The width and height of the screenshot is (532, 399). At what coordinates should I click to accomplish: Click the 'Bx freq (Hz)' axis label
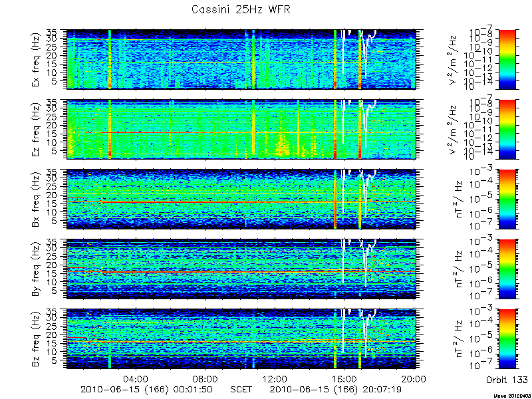[36, 199]
